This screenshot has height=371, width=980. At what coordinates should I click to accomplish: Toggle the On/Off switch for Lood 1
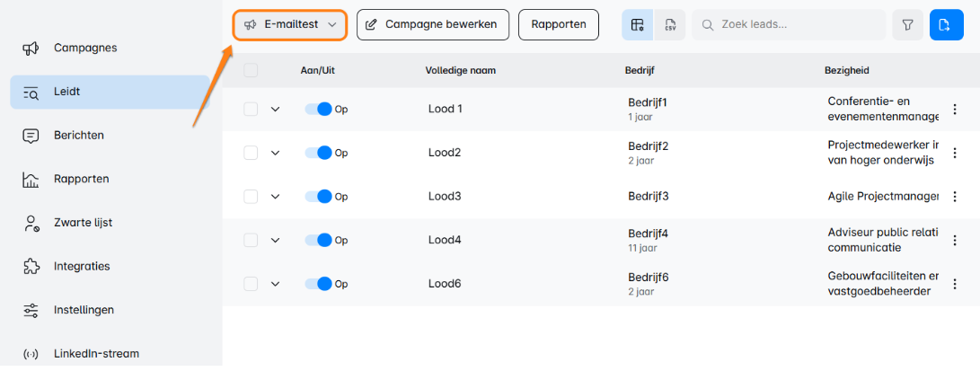tap(319, 110)
